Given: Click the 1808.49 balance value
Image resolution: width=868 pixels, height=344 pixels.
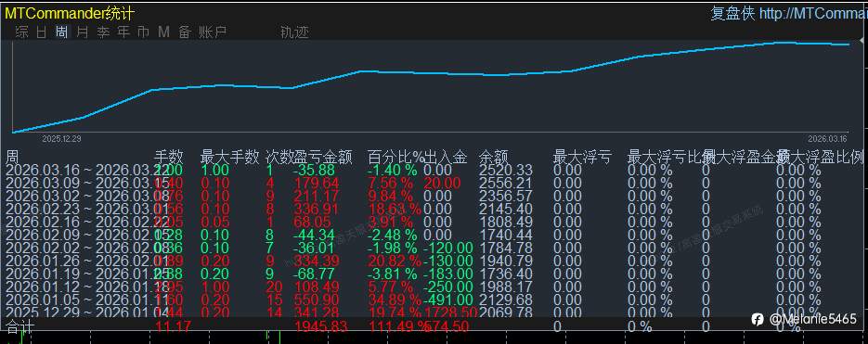Looking at the screenshot, I should 506,222.
